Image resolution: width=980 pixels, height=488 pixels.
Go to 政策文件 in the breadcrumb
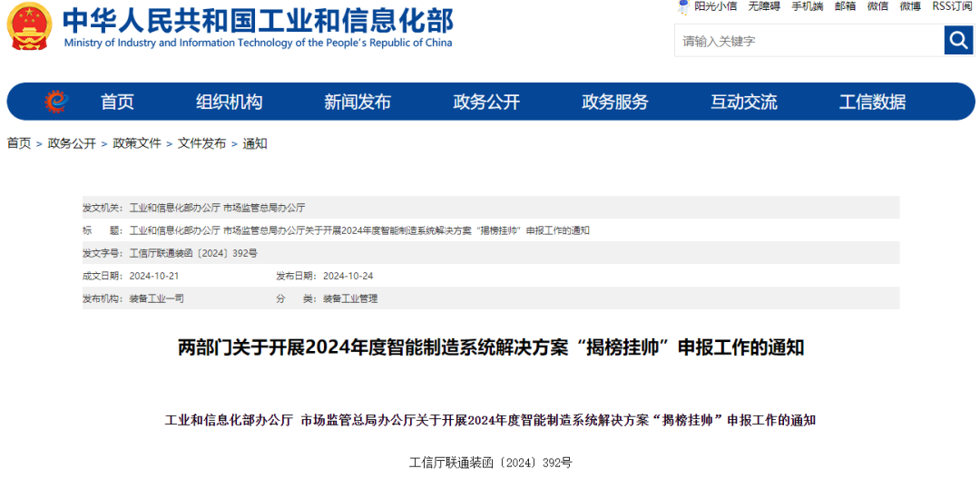pyautogui.click(x=137, y=143)
